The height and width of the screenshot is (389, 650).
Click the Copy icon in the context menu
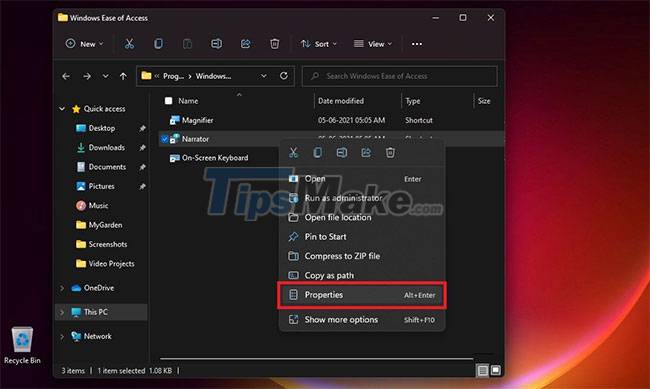(x=318, y=153)
